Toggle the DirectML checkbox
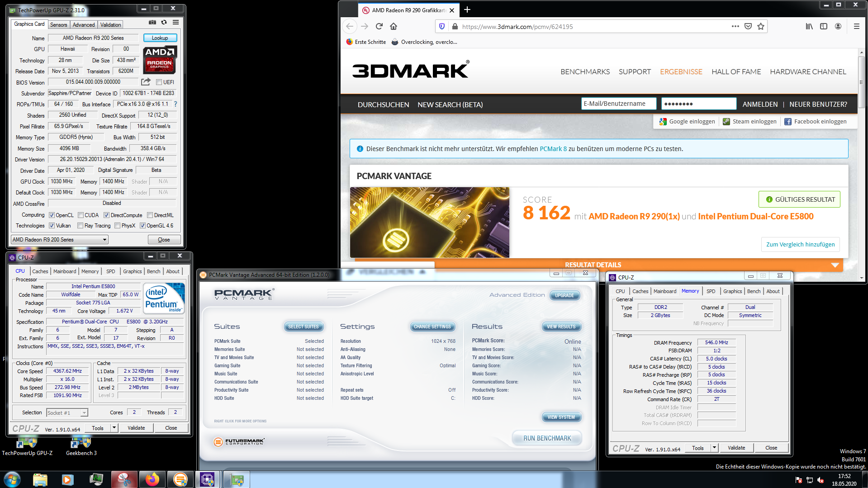The height and width of the screenshot is (488, 868). click(x=150, y=215)
